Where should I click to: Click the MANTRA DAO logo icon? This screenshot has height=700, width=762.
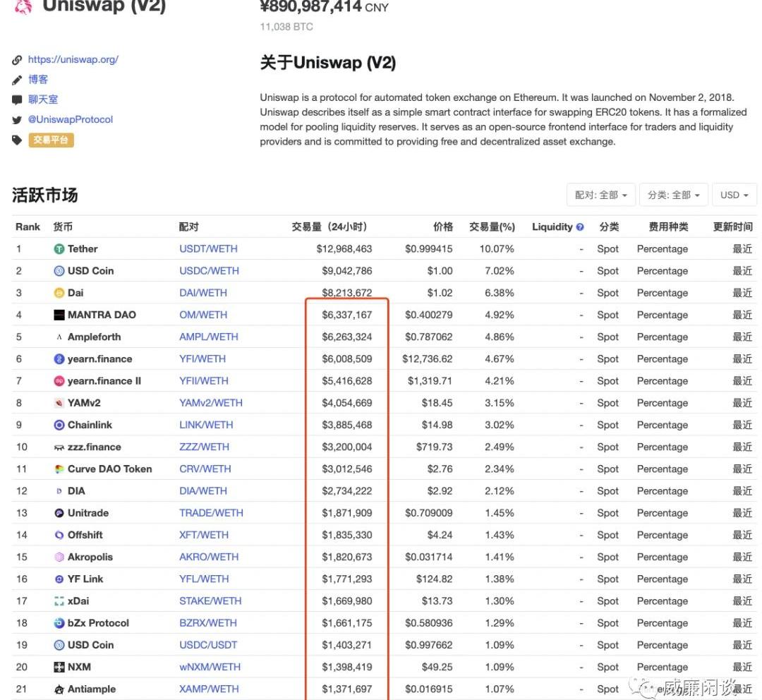pyautogui.click(x=59, y=315)
